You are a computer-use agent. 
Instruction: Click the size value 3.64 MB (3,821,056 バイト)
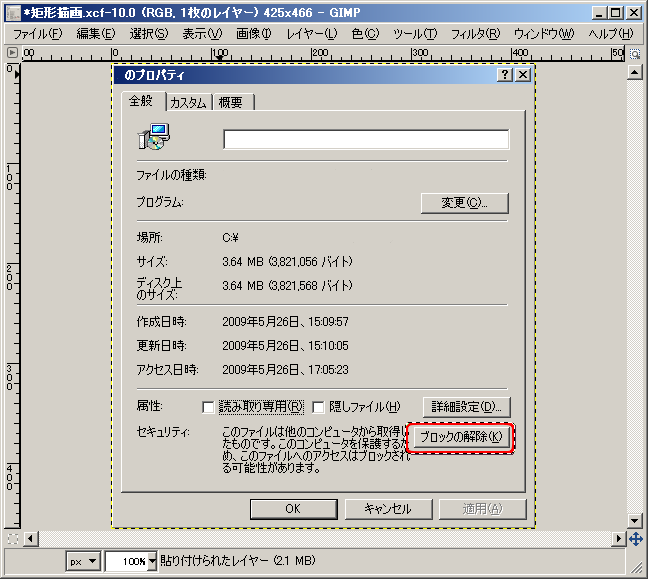pyautogui.click(x=287, y=262)
